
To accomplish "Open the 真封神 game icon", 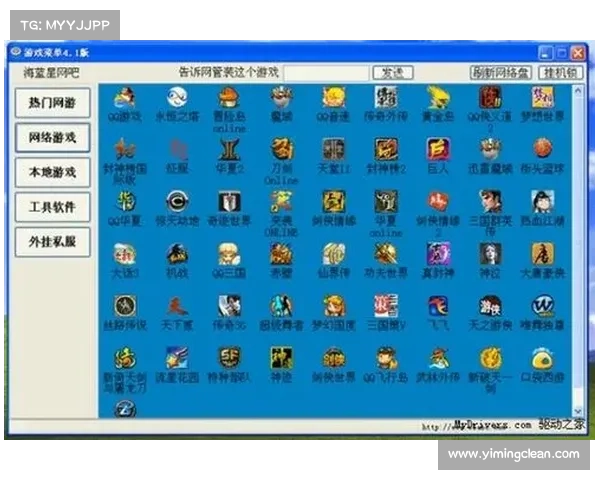I will [438, 254].
